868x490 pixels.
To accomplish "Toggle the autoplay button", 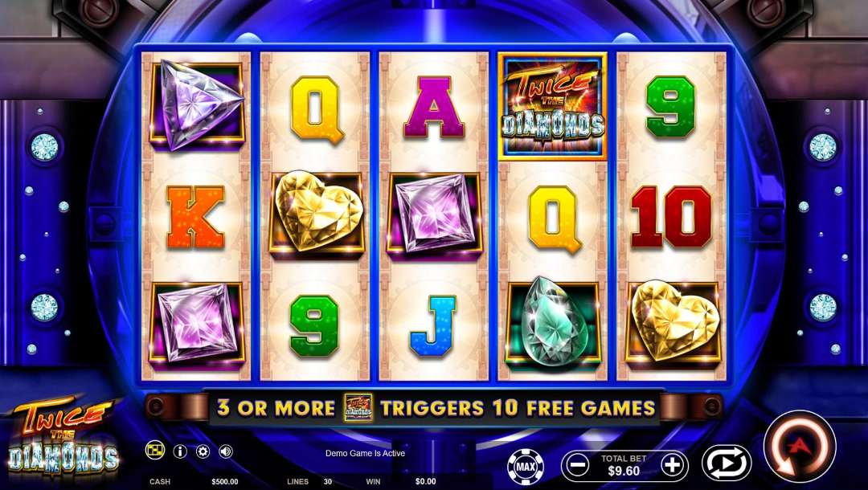I will (727, 463).
